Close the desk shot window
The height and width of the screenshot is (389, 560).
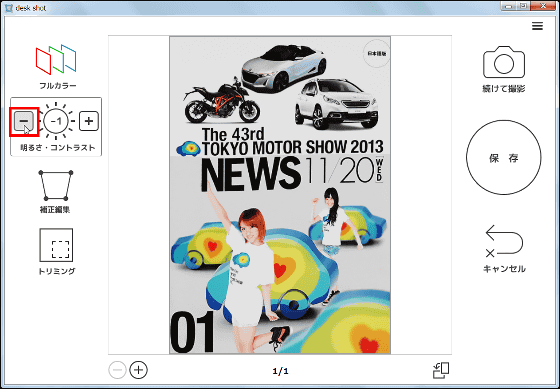[543, 6]
